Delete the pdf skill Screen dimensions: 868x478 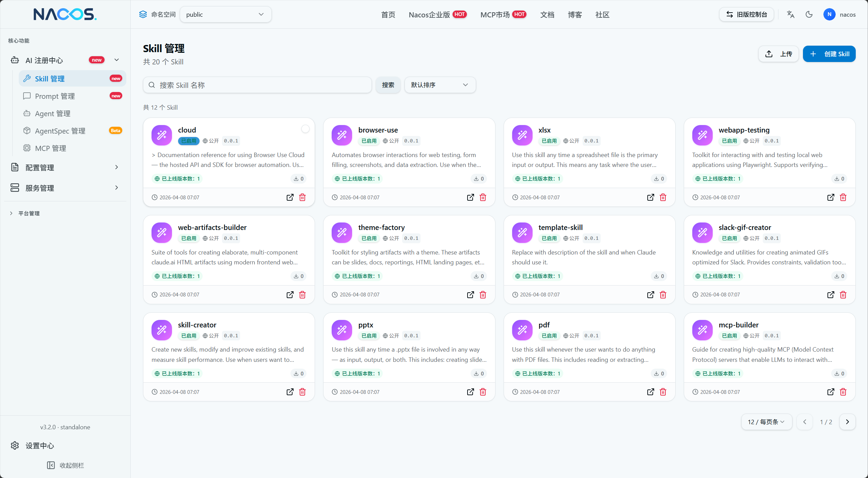tap(663, 392)
